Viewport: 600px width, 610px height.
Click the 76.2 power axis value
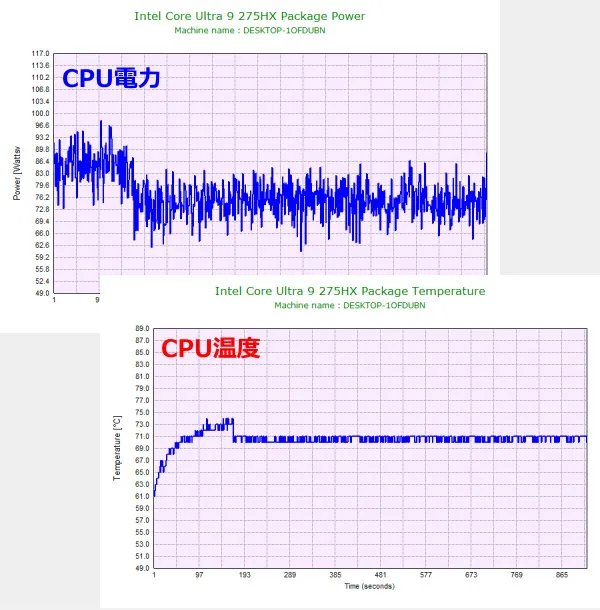point(42,198)
